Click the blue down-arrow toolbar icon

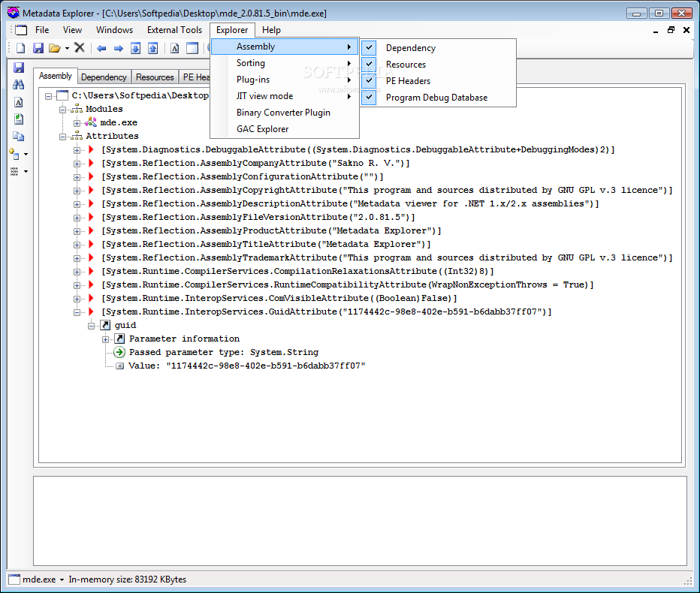click(x=136, y=48)
